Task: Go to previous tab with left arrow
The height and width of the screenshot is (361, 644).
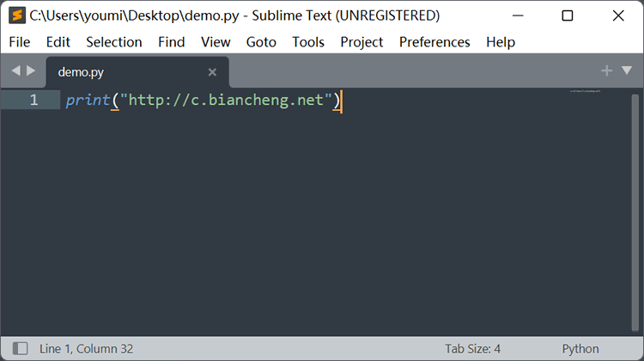Action: (x=16, y=70)
